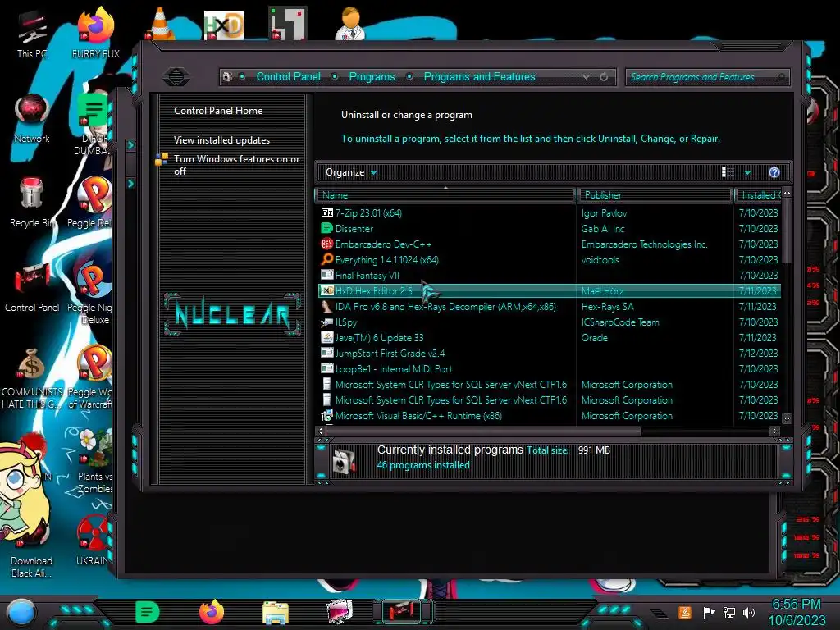Click the network tray icon

[729, 612]
